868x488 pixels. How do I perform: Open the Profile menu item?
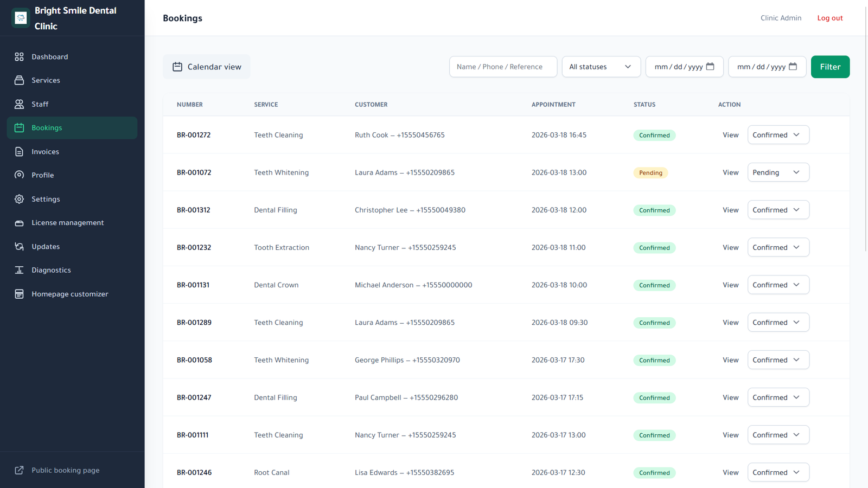72,175
